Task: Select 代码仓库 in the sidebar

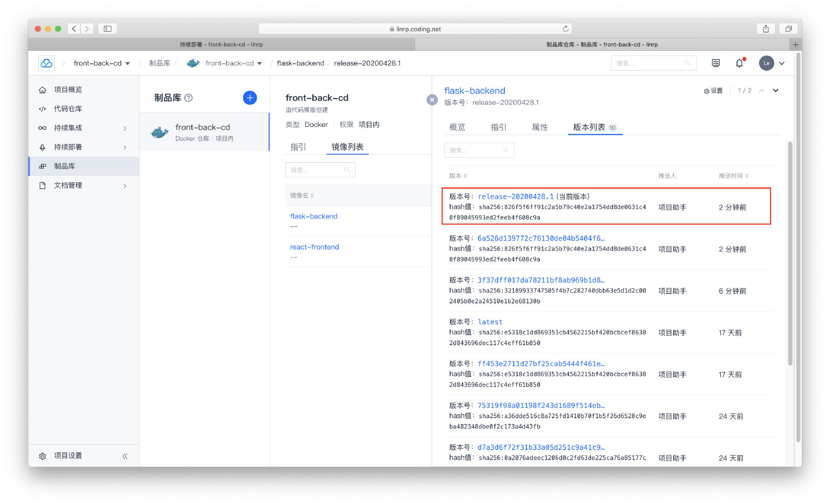Action: (84, 109)
